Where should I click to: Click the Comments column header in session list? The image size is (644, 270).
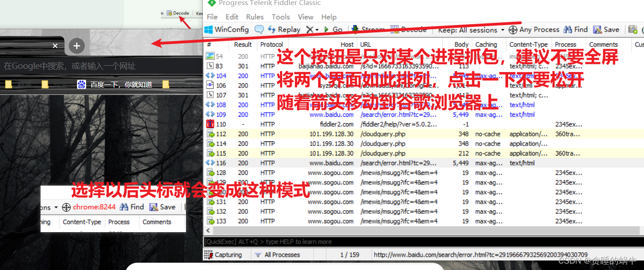pyautogui.click(x=603, y=45)
